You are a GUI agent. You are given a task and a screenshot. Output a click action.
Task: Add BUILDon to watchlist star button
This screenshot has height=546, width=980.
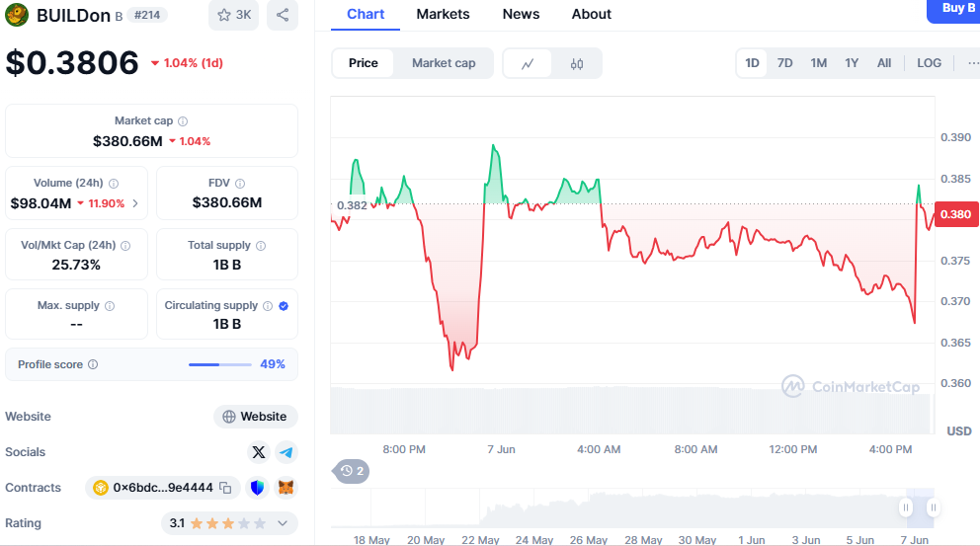(234, 15)
